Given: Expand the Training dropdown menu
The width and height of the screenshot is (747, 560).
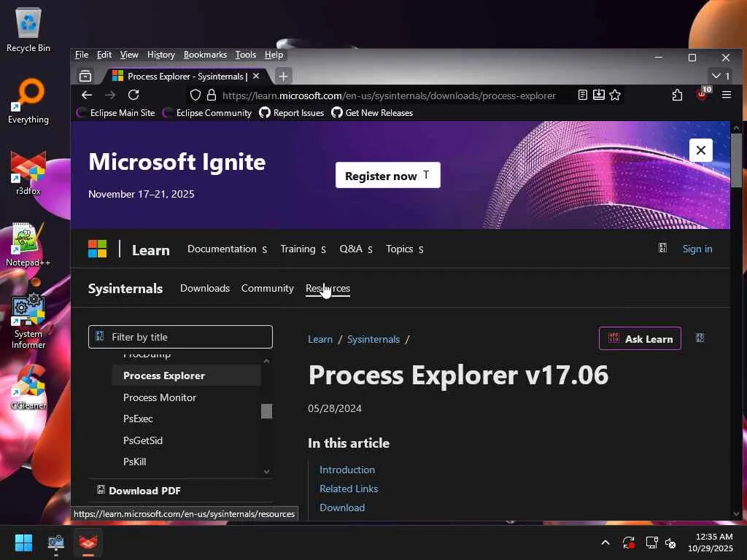Looking at the screenshot, I should point(303,249).
